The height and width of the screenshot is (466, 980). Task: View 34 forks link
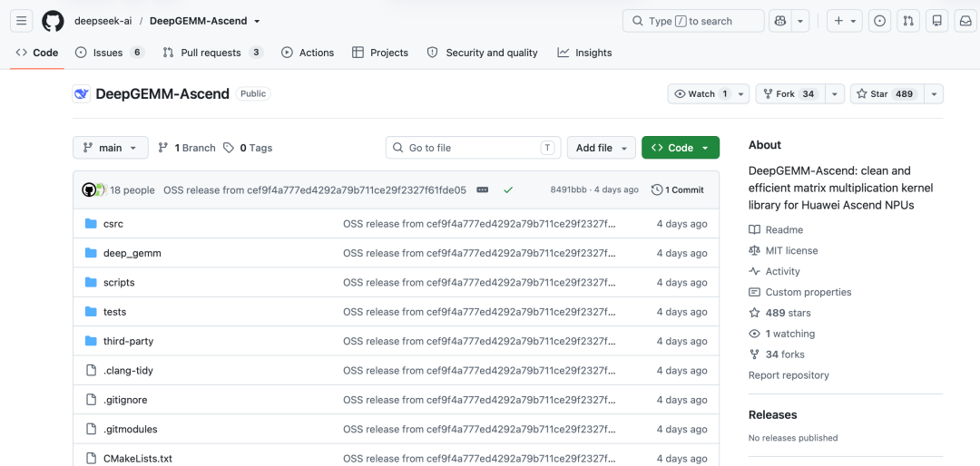coord(777,354)
